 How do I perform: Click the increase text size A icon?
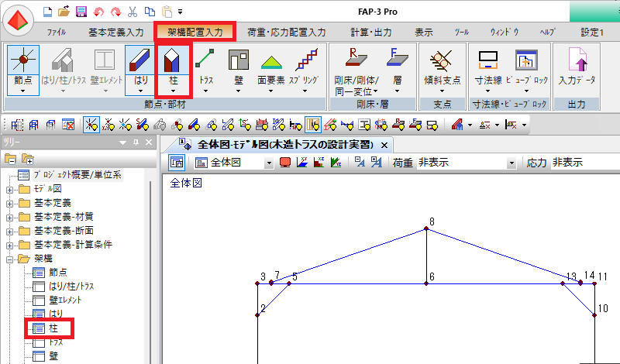pos(376,162)
